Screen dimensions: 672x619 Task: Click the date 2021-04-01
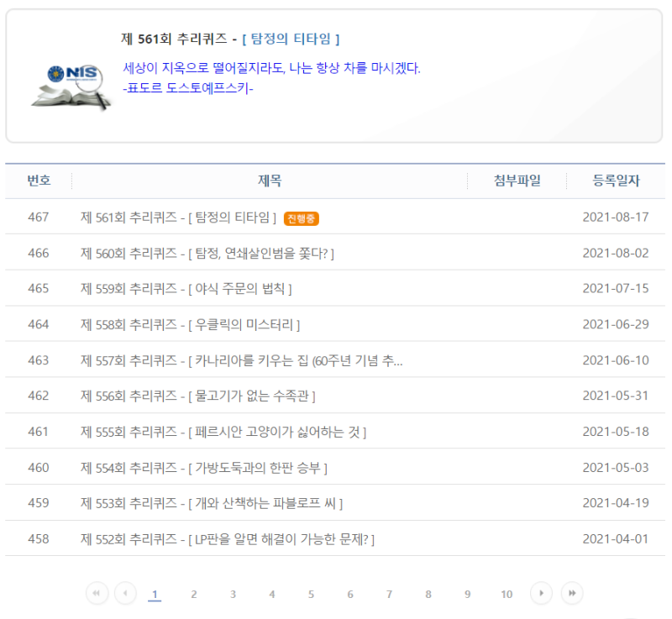tap(616, 538)
